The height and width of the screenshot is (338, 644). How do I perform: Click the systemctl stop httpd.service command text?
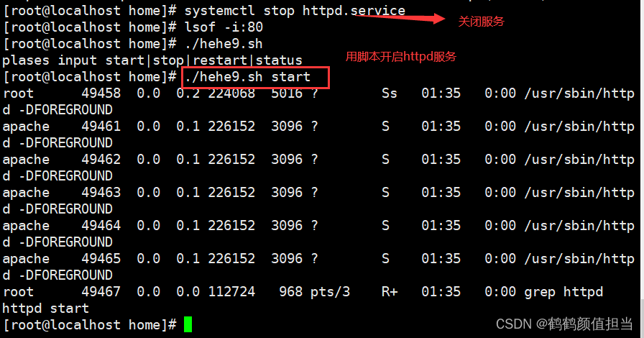tap(295, 11)
